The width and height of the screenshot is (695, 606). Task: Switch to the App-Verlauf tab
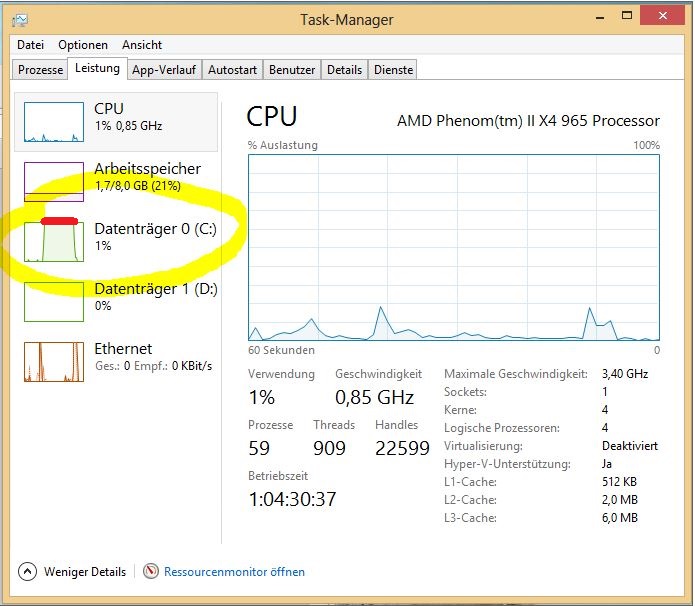(x=164, y=70)
